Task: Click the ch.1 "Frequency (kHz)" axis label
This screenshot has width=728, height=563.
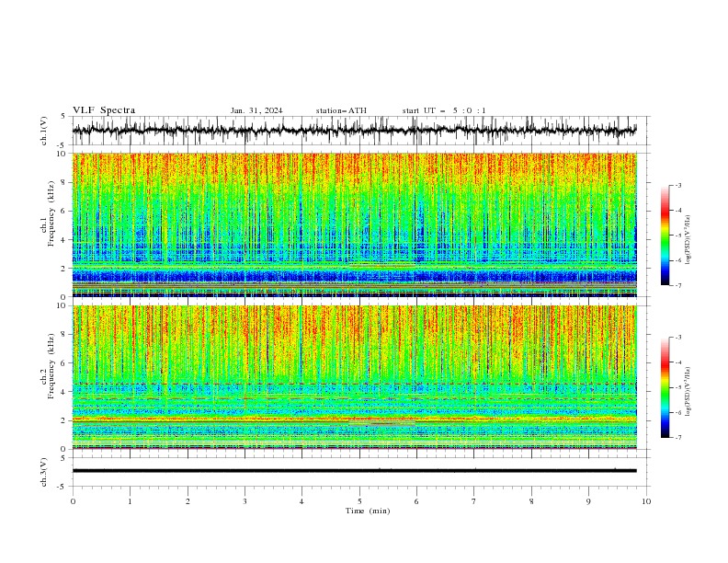Action: click(x=51, y=212)
